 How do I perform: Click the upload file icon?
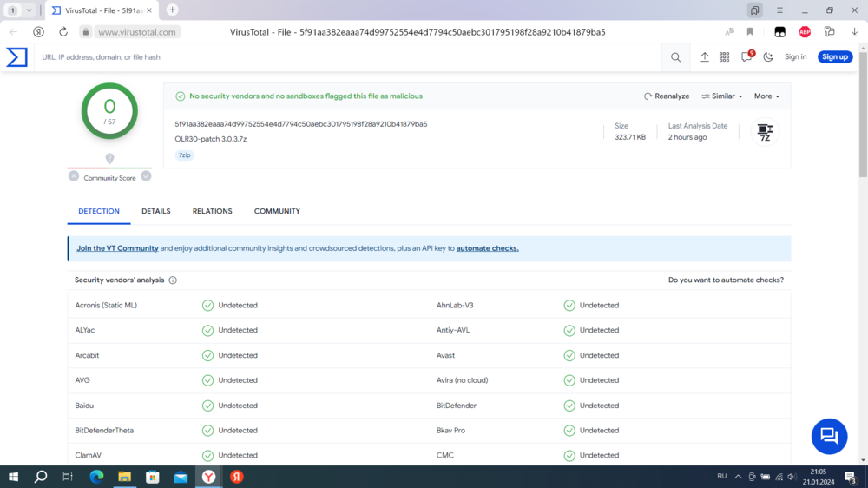(x=705, y=57)
